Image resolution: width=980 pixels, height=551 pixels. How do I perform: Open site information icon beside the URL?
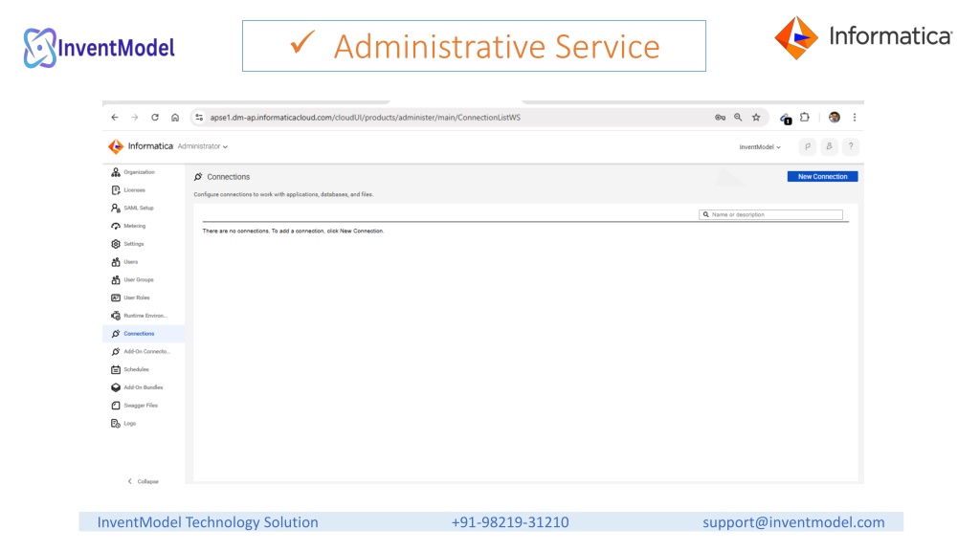[199, 118]
